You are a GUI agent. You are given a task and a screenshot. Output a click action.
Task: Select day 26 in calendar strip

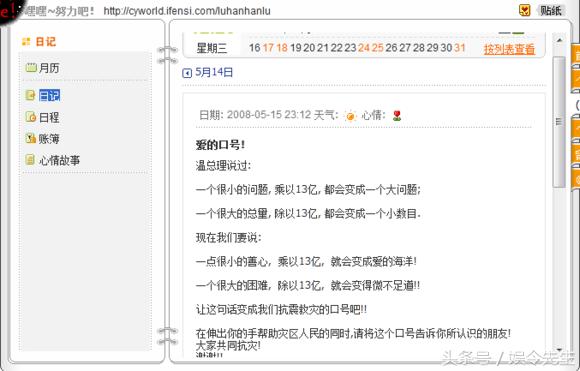click(391, 48)
